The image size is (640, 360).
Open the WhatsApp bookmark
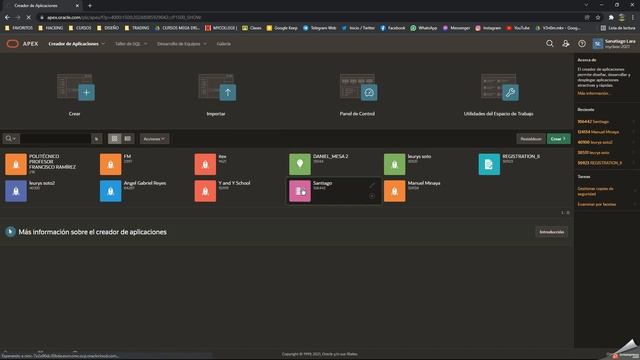tap(424, 28)
